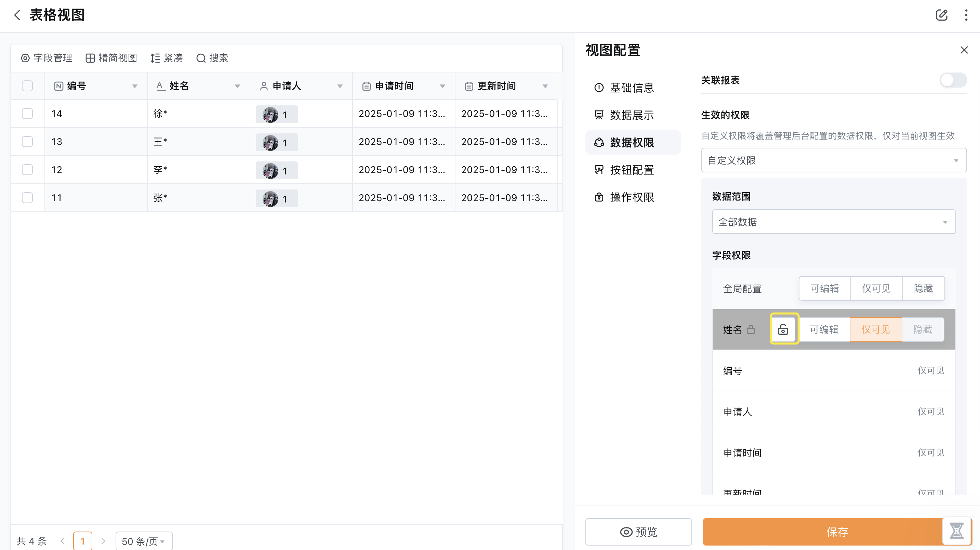Click the unlock icon beside 姓名 field
This screenshot has height=550, width=980.
(x=783, y=329)
